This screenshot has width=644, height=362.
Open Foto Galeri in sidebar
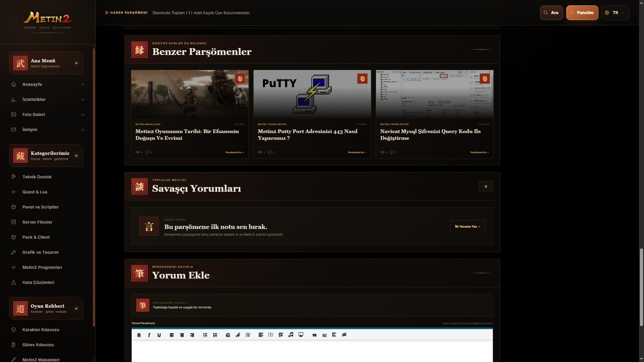click(x=48, y=115)
